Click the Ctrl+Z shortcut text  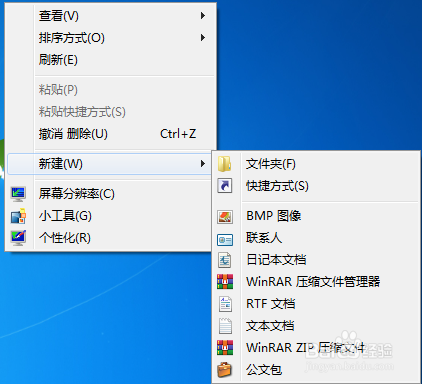point(178,134)
